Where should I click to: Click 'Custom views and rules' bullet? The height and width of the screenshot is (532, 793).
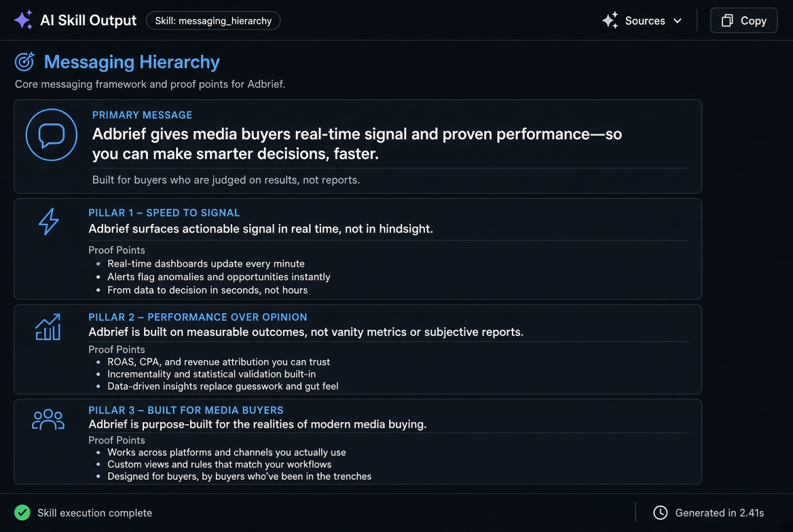(x=219, y=464)
